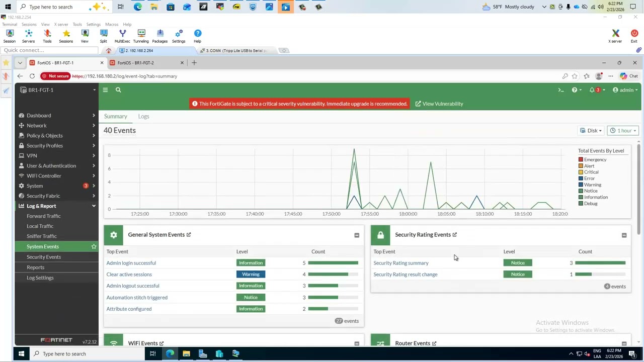
Task: Open popout icon beside Security Rating Events
Action: point(454,235)
